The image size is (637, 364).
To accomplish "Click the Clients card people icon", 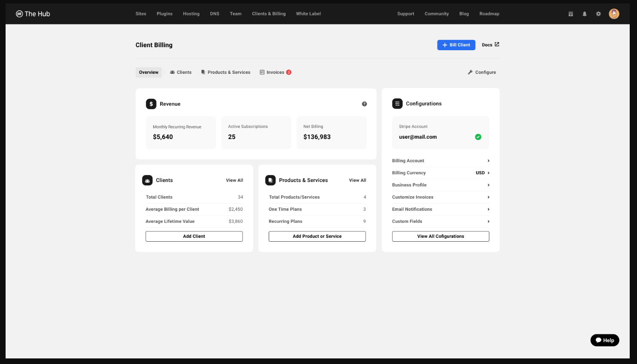I will [x=148, y=180].
